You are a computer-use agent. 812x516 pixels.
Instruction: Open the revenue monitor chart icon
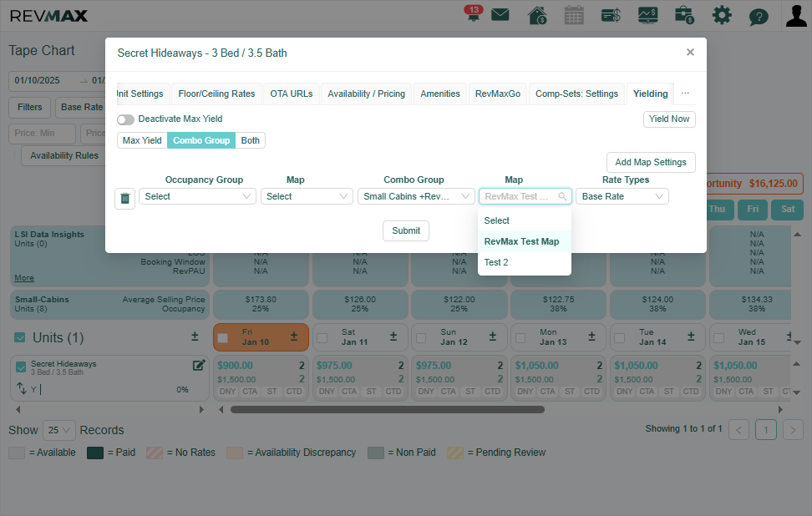(647, 15)
